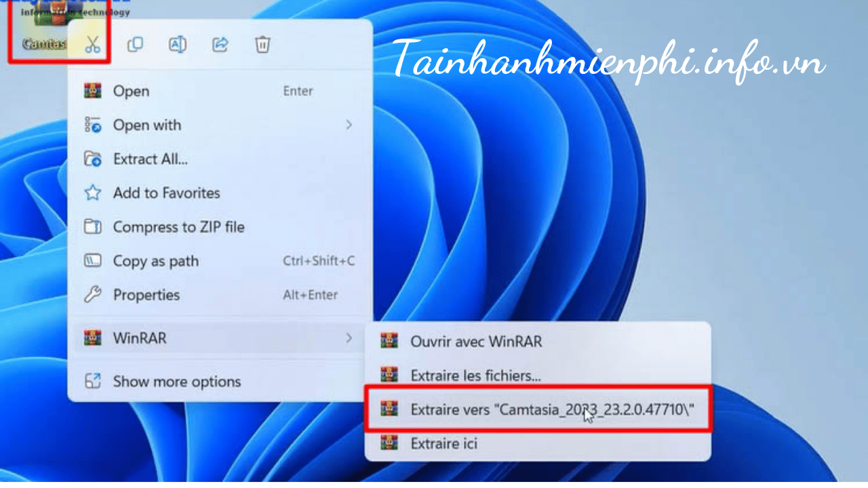The width and height of the screenshot is (868, 488).
Task: Choose Ouvrir avec WinRAR
Action: [x=476, y=342]
